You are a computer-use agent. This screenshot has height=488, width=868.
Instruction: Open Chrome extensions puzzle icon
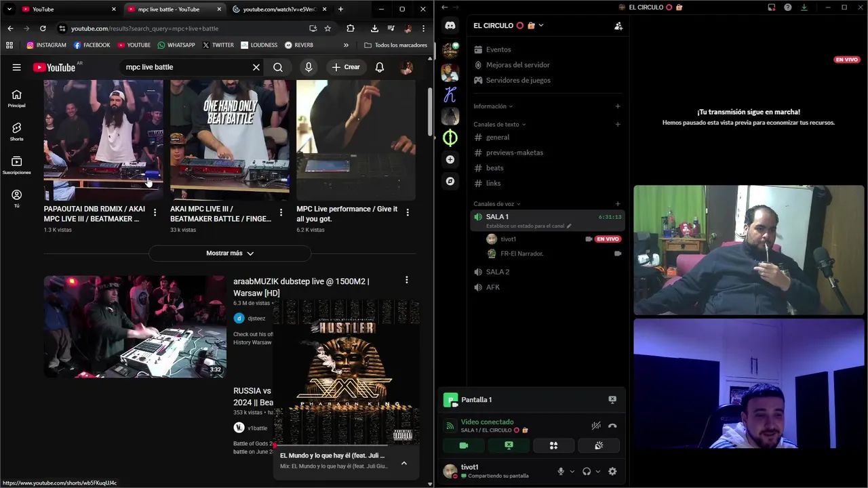(x=351, y=28)
